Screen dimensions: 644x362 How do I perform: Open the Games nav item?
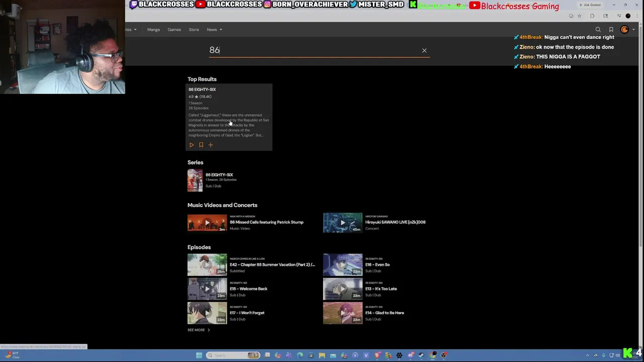tap(174, 30)
